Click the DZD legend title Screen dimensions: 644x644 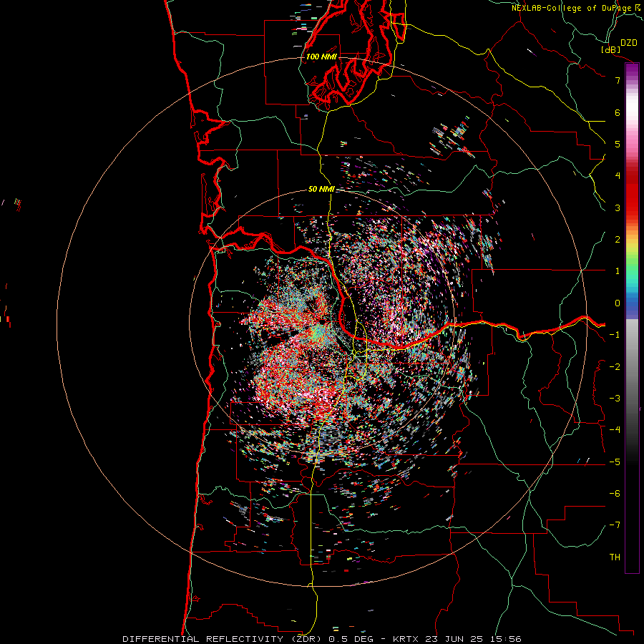pyautogui.click(x=629, y=43)
